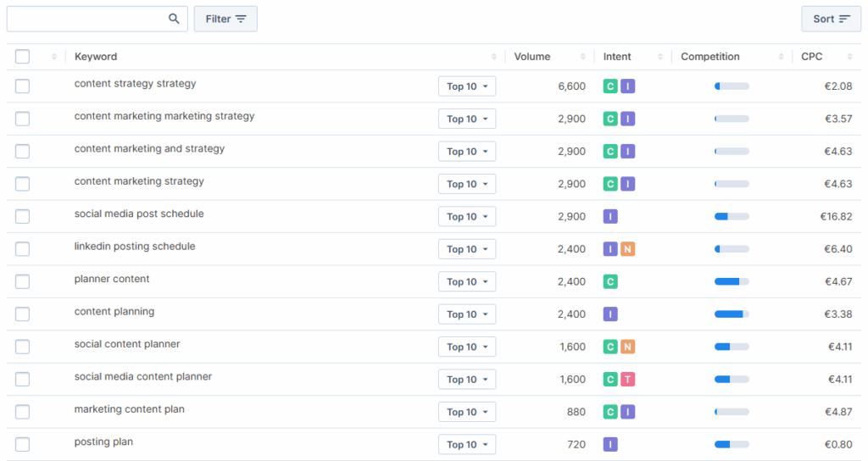Click the Keyword column sort arrows
868x461 pixels.
[x=494, y=57]
